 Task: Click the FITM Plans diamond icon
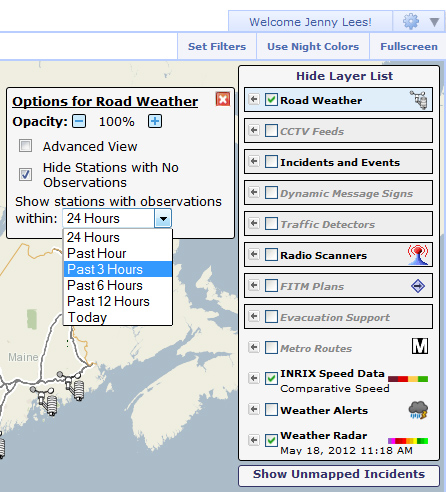pos(418,286)
